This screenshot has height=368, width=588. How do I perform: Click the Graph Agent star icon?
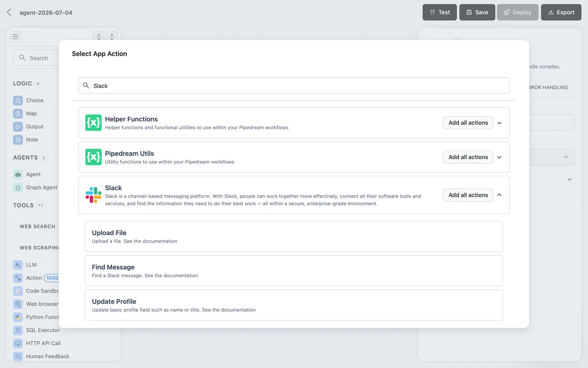pos(18,188)
